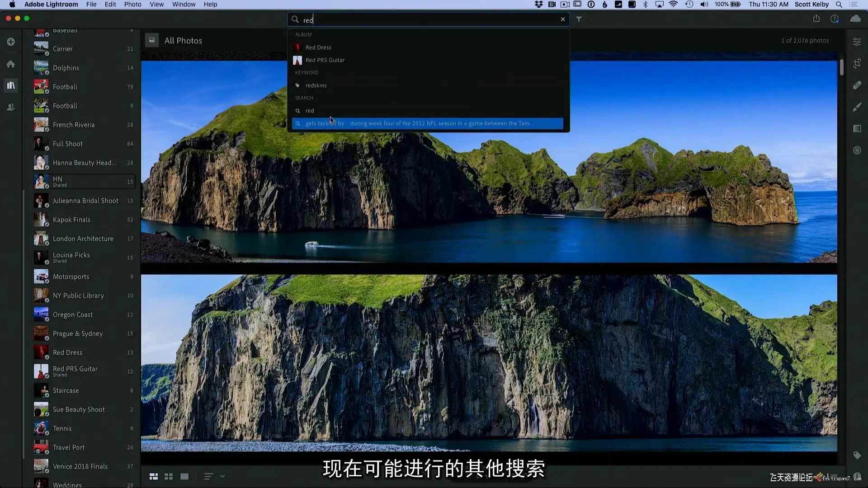This screenshot has width=868, height=488.
Task: Open the Full Shoot album
Action: click(x=84, y=144)
